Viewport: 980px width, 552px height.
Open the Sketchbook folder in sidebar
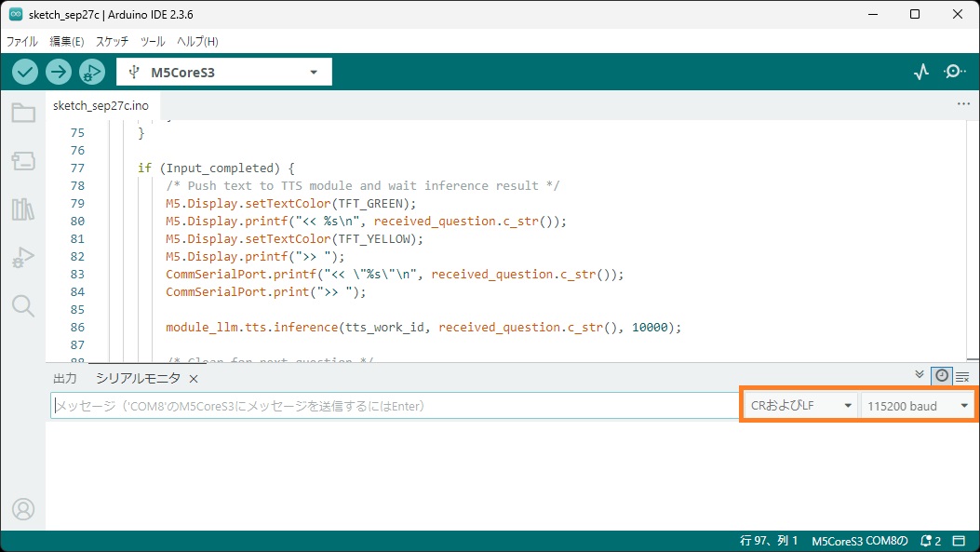click(x=23, y=114)
